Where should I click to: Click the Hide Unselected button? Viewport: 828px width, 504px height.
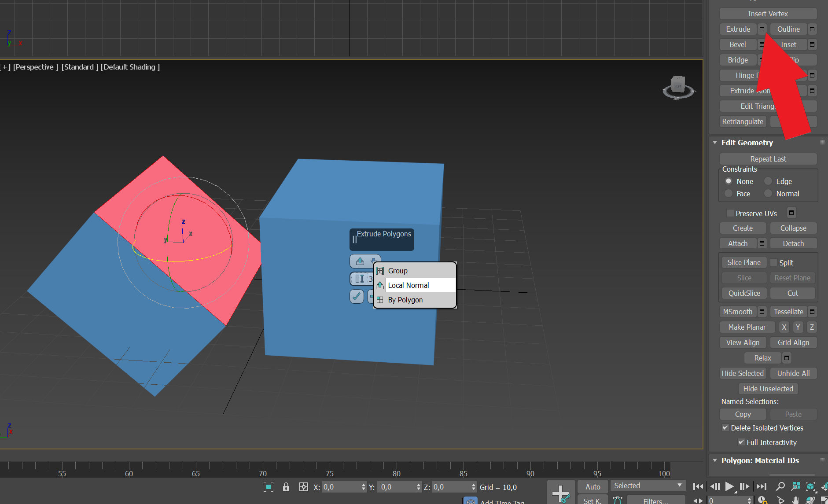coord(768,389)
